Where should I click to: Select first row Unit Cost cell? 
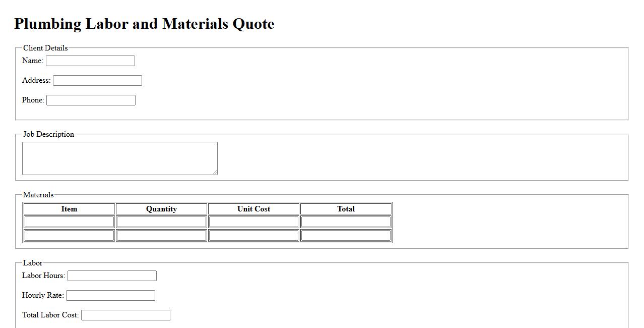(253, 222)
